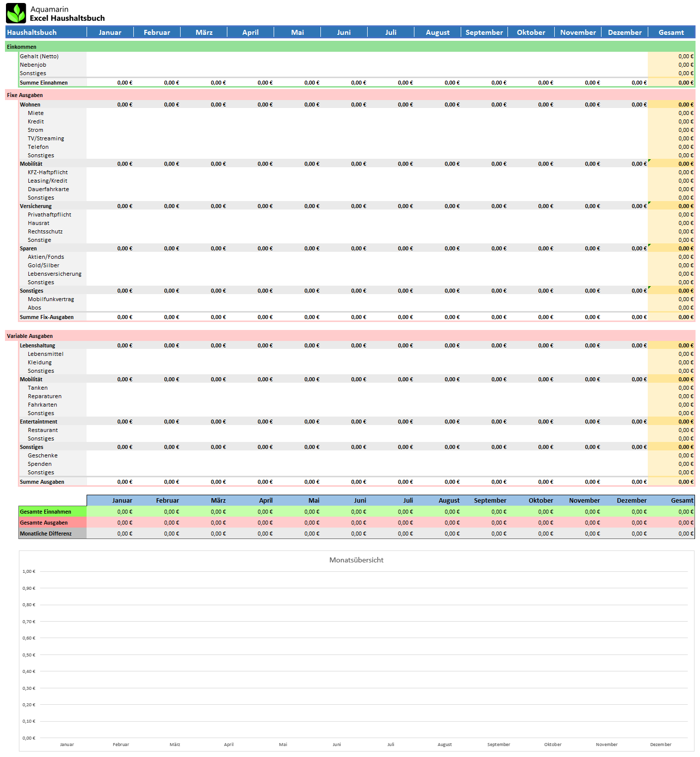Click the Sparen category label
Viewport: 700px width, 757px height.
(28, 248)
